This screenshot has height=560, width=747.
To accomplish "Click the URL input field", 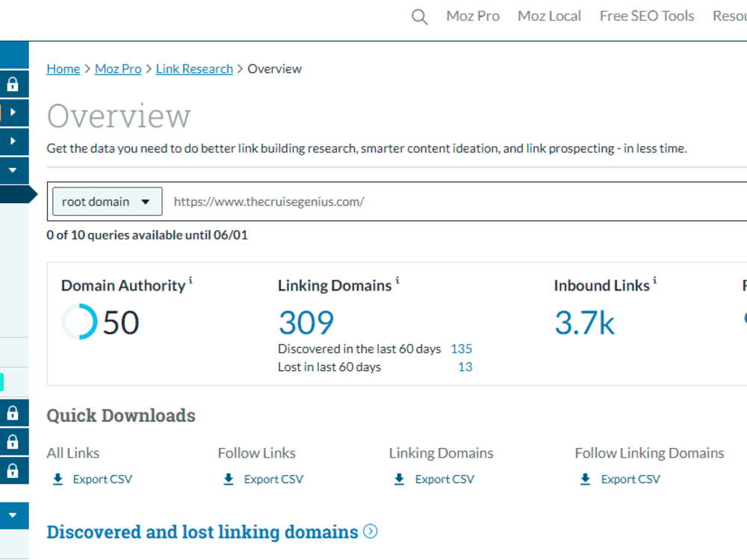I will coord(457,202).
